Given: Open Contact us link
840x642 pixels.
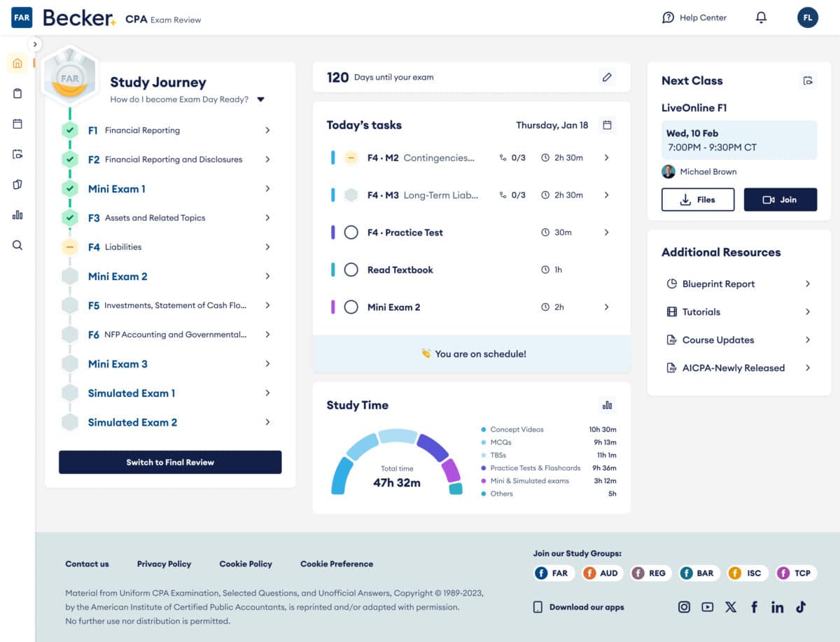Looking at the screenshot, I should (87, 564).
